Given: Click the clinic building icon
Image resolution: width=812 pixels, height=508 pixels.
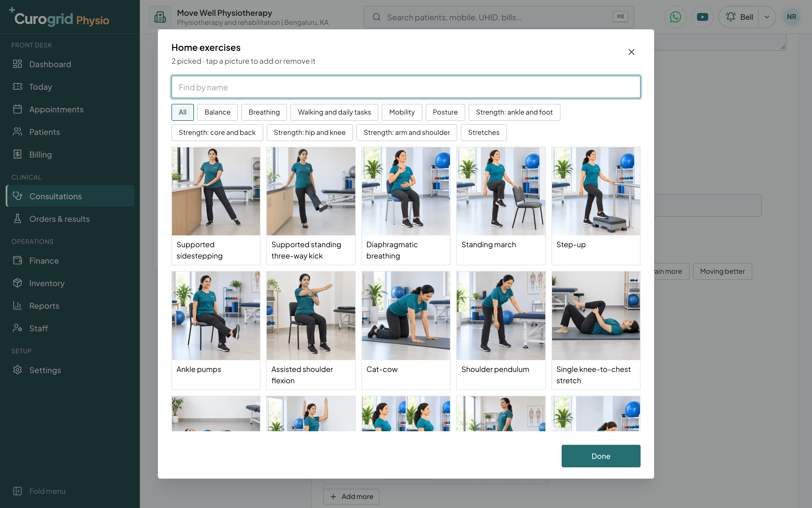Looking at the screenshot, I should [160, 17].
